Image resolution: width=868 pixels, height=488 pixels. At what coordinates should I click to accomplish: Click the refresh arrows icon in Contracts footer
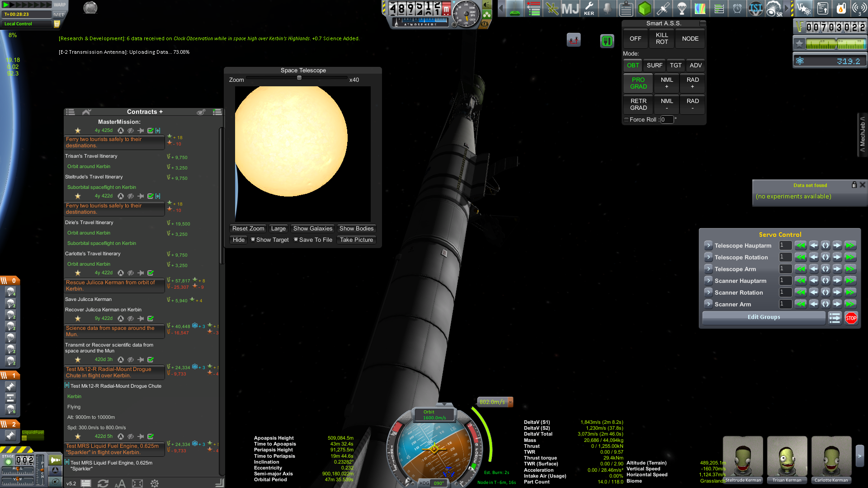click(x=103, y=483)
